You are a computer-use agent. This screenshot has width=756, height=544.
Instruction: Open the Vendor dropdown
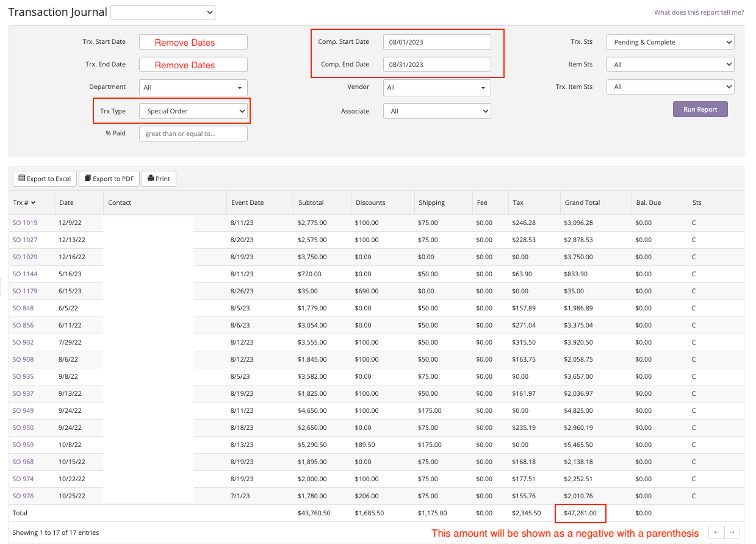tap(437, 87)
